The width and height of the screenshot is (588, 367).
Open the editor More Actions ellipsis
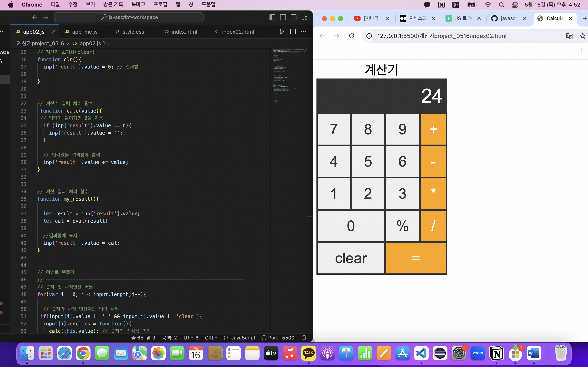pos(303,32)
